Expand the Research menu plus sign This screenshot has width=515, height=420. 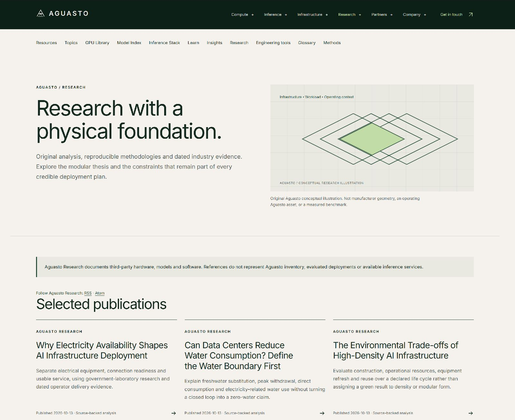(x=360, y=15)
